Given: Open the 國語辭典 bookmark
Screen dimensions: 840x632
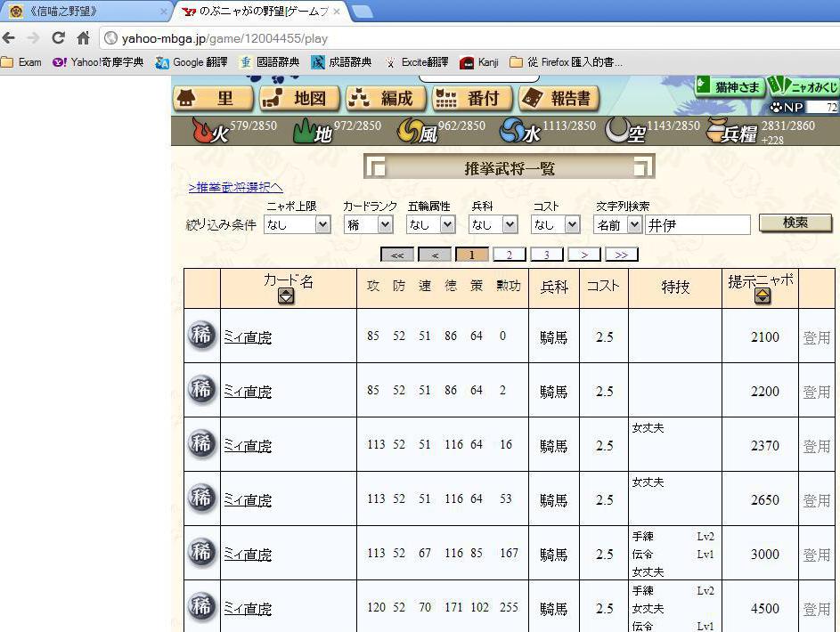Looking at the screenshot, I should tap(270, 62).
